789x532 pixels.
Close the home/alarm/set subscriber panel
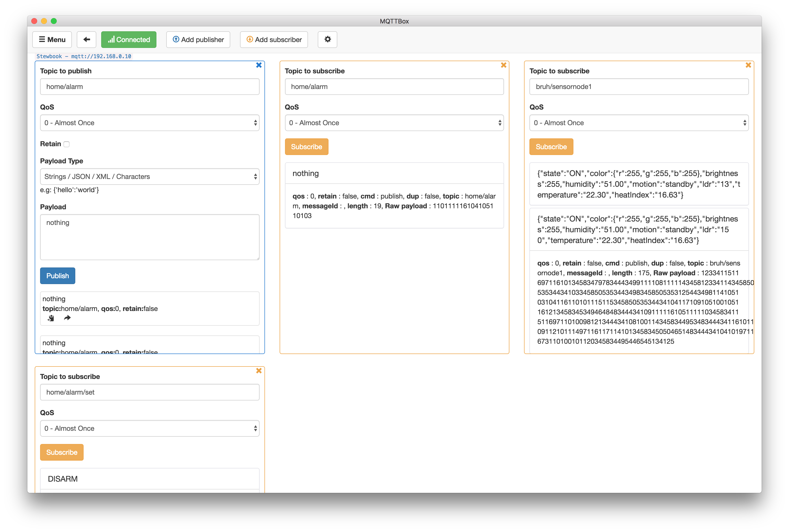click(259, 370)
